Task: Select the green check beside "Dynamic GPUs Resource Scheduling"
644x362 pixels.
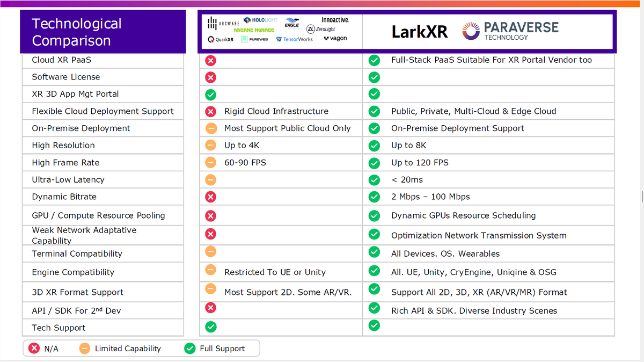Action: pyautogui.click(x=374, y=216)
